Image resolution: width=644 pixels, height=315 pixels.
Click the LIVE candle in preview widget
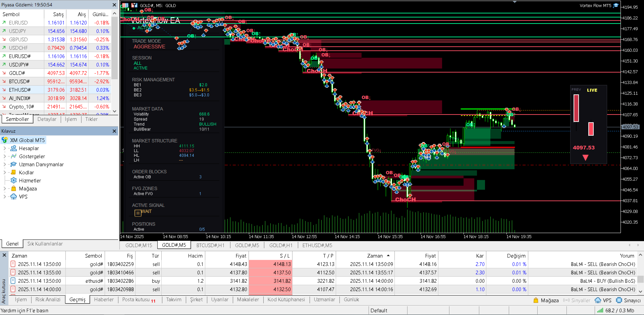coord(591,129)
